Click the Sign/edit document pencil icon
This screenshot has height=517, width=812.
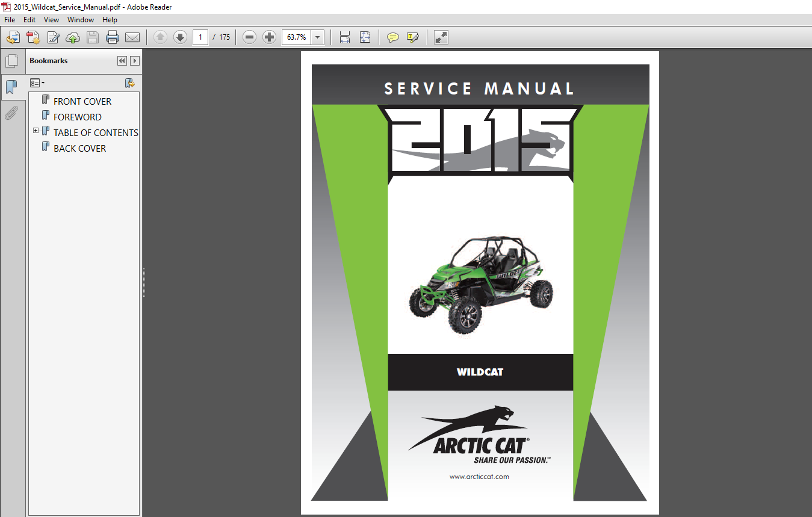(x=54, y=37)
